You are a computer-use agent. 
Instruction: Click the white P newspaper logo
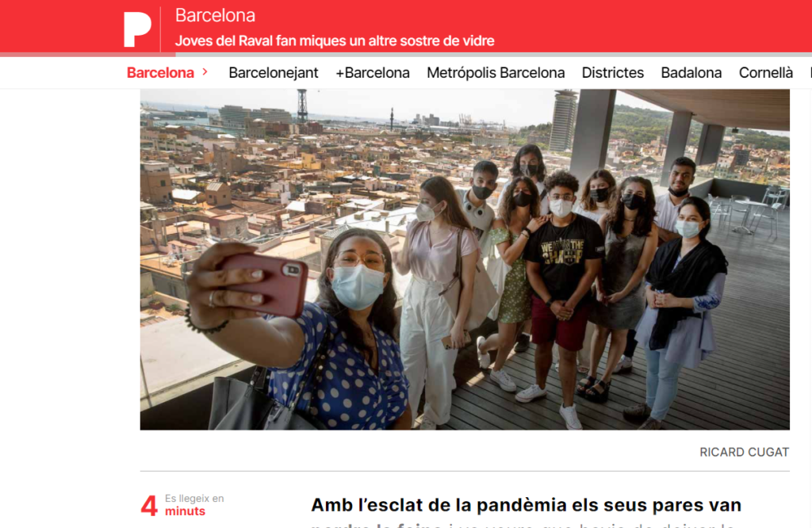tap(137, 29)
